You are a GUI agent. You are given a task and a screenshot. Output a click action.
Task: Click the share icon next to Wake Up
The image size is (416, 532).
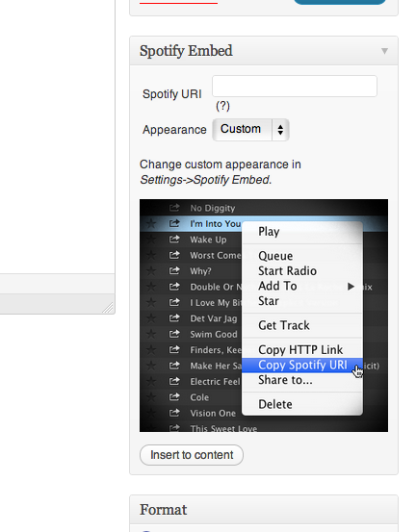pos(174,240)
